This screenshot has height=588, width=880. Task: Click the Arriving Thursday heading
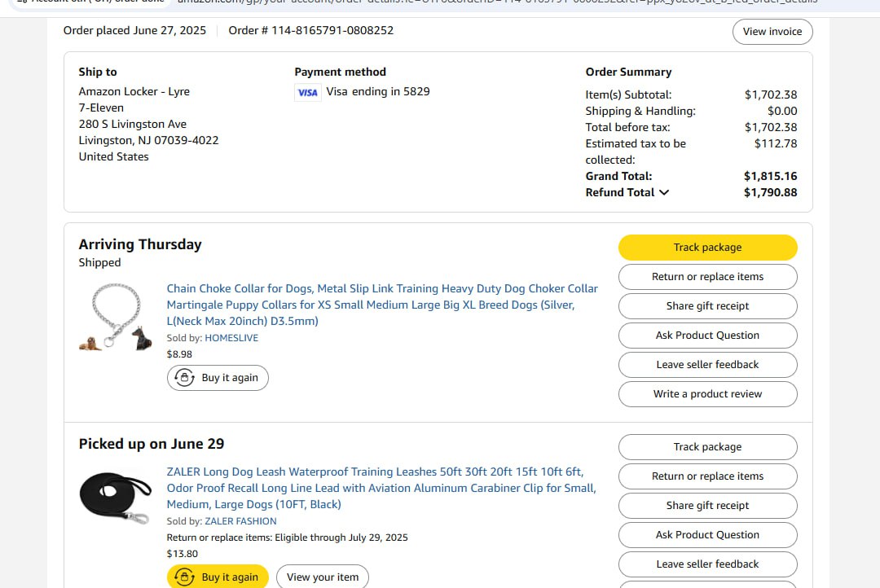[x=140, y=244]
